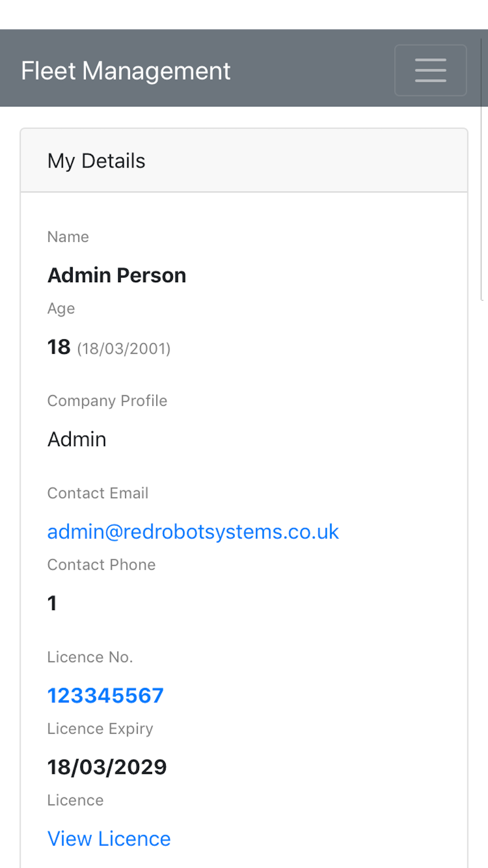Viewport: 488px width, 868px height.
Task: Click the Contact Phone label
Action: tap(101, 565)
